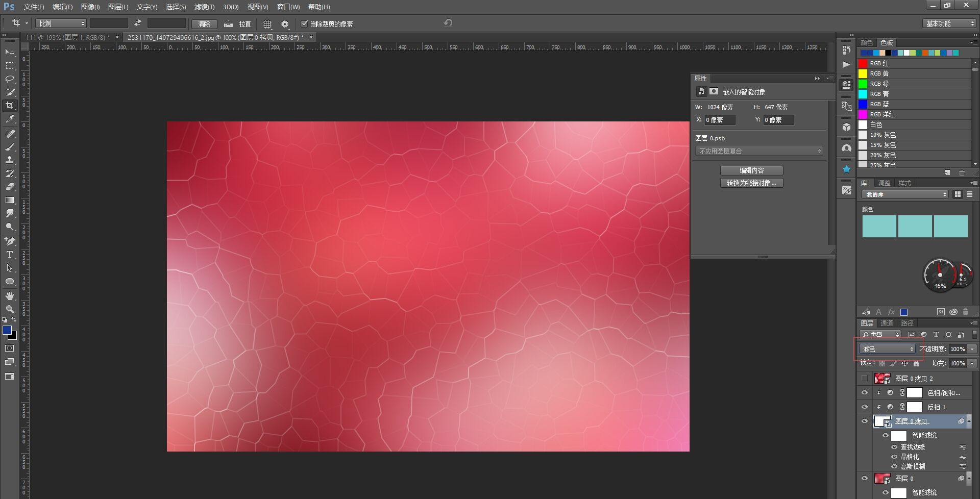Select the Crop tool in toolbox
This screenshot has height=499, width=980.
tap(10, 106)
